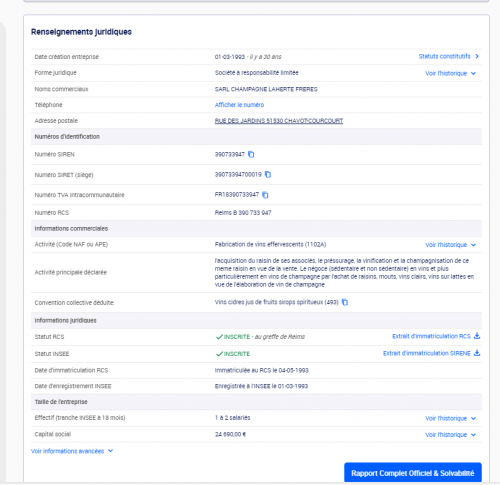Copy the TVA number FR18390733947
The image size is (500, 485).
pos(265,195)
